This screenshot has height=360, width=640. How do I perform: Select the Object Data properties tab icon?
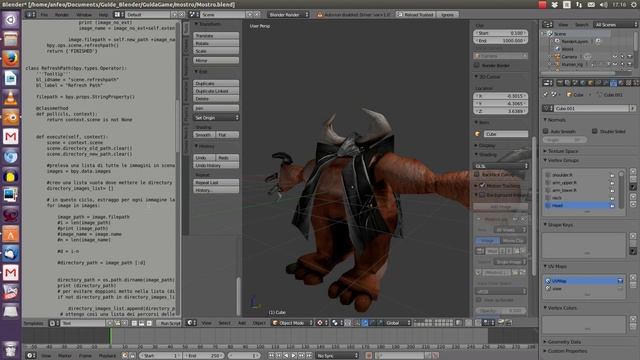coord(613,83)
